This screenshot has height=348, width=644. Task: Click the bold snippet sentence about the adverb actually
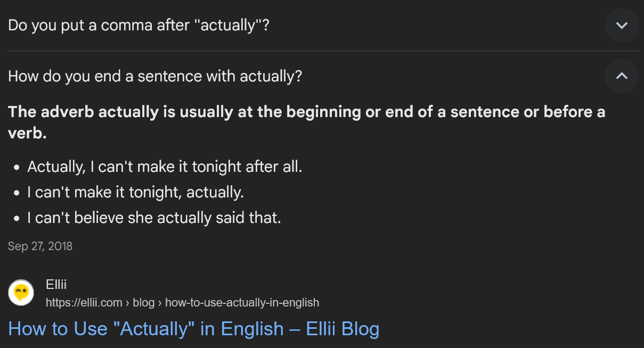pos(306,122)
